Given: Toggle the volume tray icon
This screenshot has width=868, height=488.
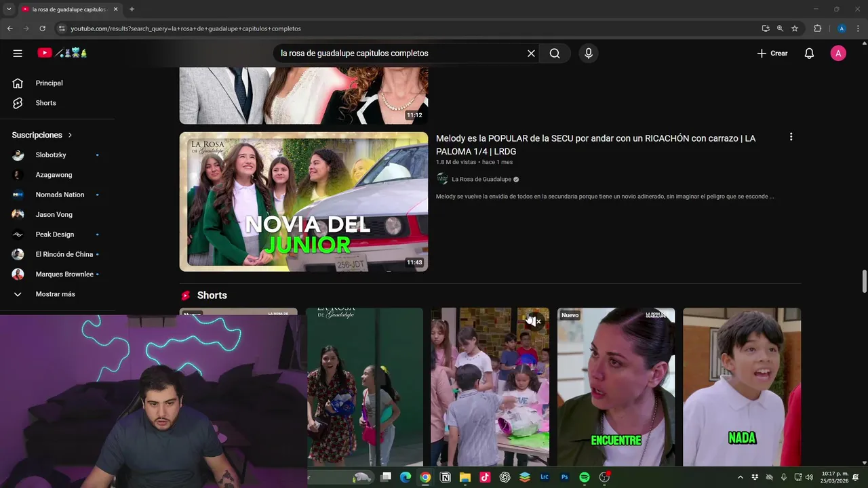Looking at the screenshot, I should (x=809, y=477).
